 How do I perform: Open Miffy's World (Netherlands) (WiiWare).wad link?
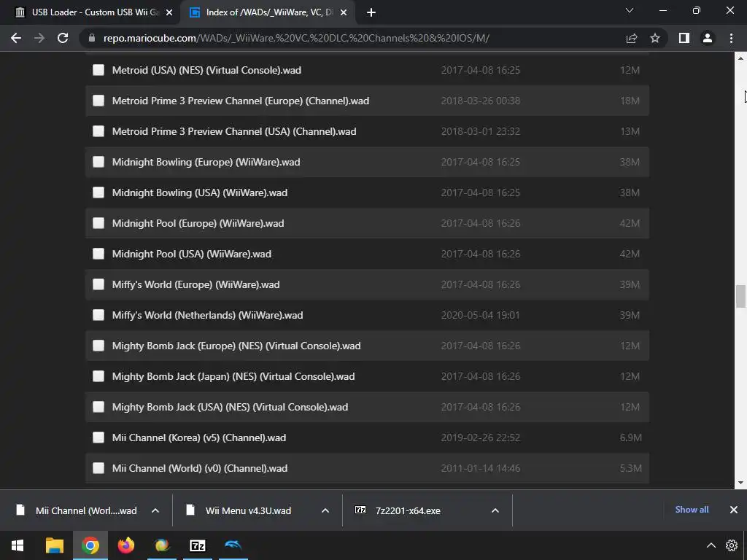[x=207, y=315]
